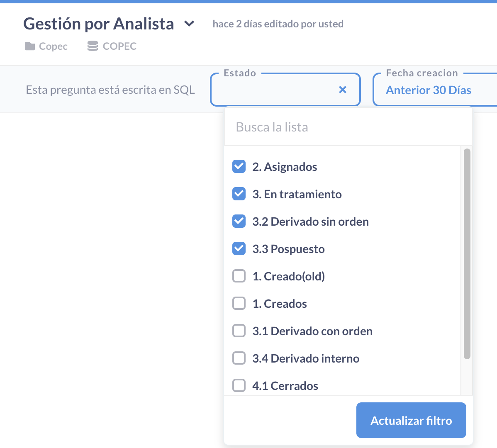The width and height of the screenshot is (497, 448).
Task: Uncheck 3. En tratamiento
Action: [239, 194]
